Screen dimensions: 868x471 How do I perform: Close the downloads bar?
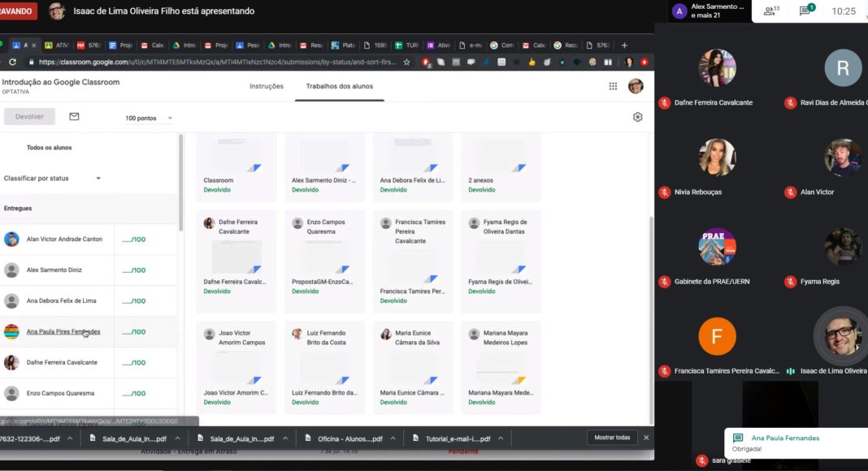coord(646,438)
